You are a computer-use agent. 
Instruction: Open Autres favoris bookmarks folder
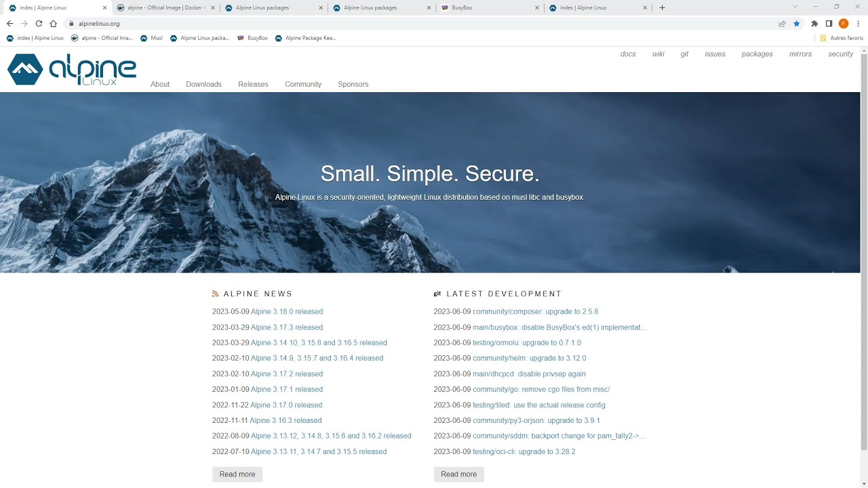coord(842,38)
